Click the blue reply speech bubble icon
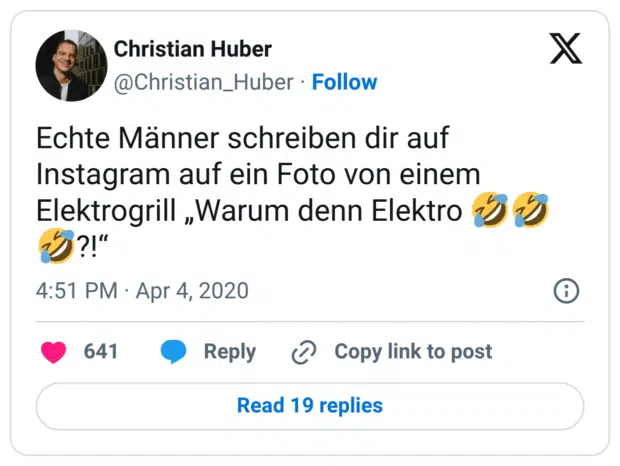620x466 pixels. pos(174,351)
